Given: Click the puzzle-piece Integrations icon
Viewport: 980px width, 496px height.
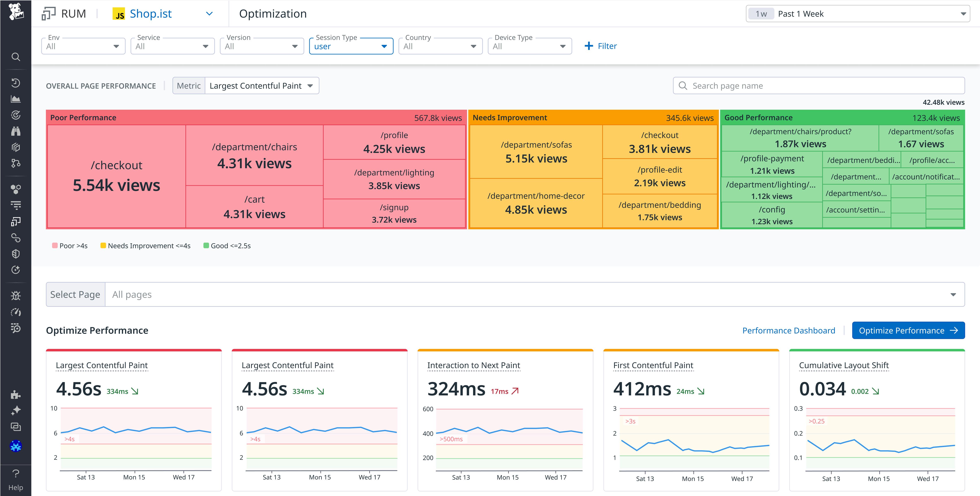Looking at the screenshot, I should 16,395.
